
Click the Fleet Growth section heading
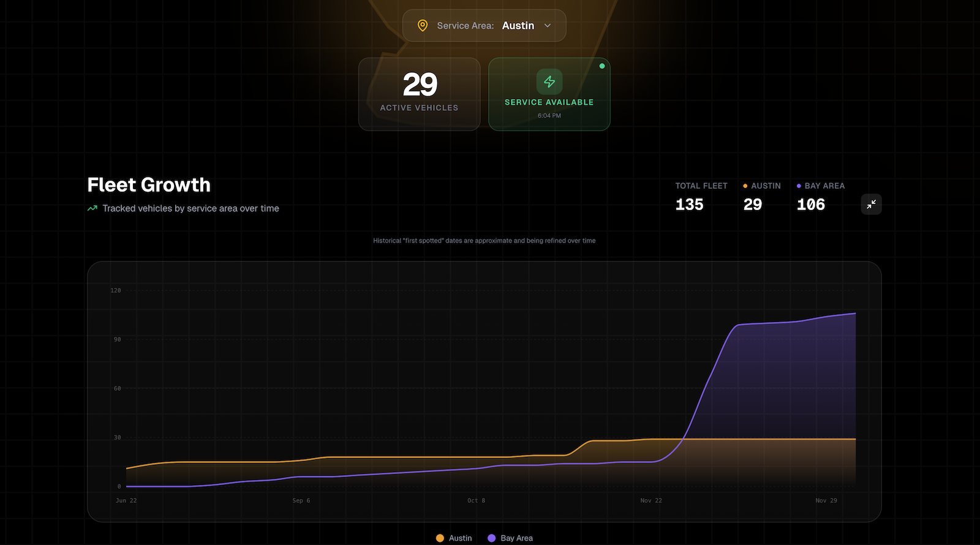click(x=149, y=185)
